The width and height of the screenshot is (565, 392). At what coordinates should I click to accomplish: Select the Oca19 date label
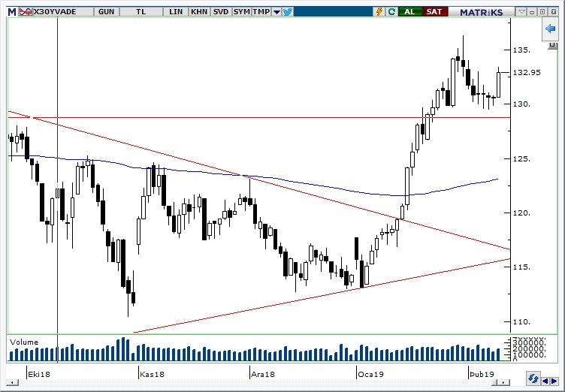(370, 374)
